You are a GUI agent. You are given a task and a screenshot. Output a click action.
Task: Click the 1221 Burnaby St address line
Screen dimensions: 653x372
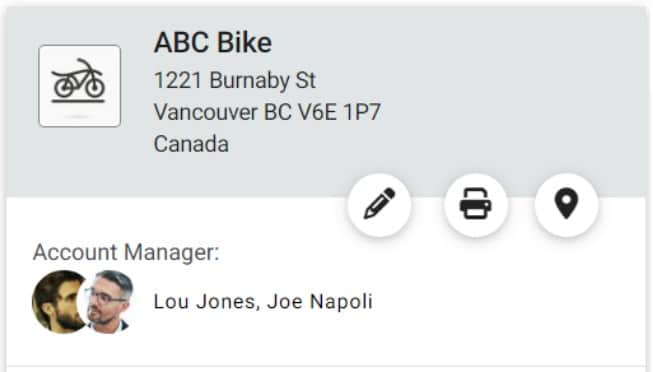pos(235,80)
